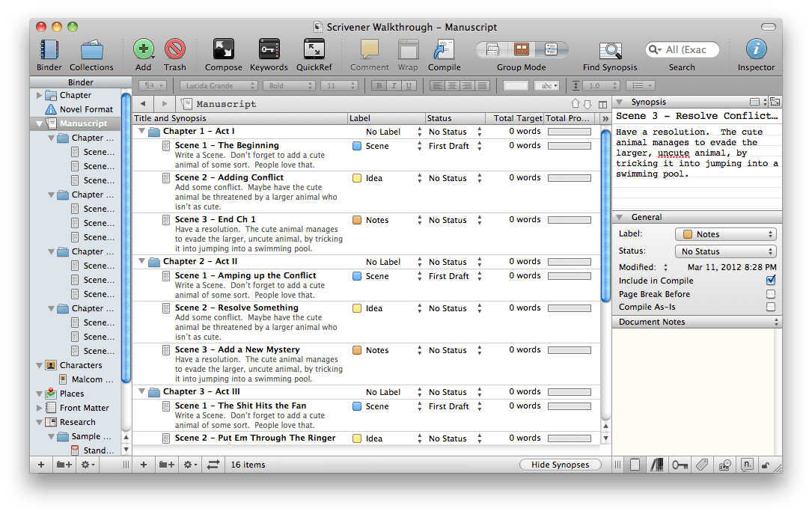Toggle Underline in format bar
This screenshot has height=514, width=812.
[409, 86]
